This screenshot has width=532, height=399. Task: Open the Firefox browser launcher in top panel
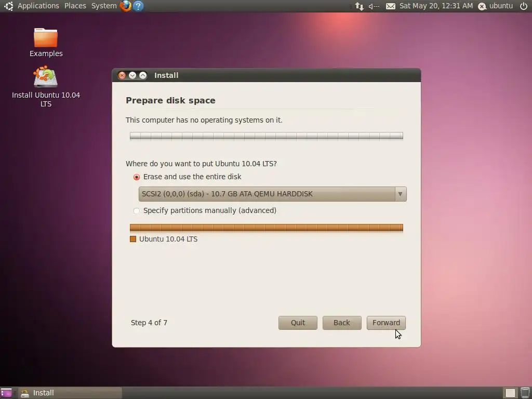pyautogui.click(x=126, y=6)
